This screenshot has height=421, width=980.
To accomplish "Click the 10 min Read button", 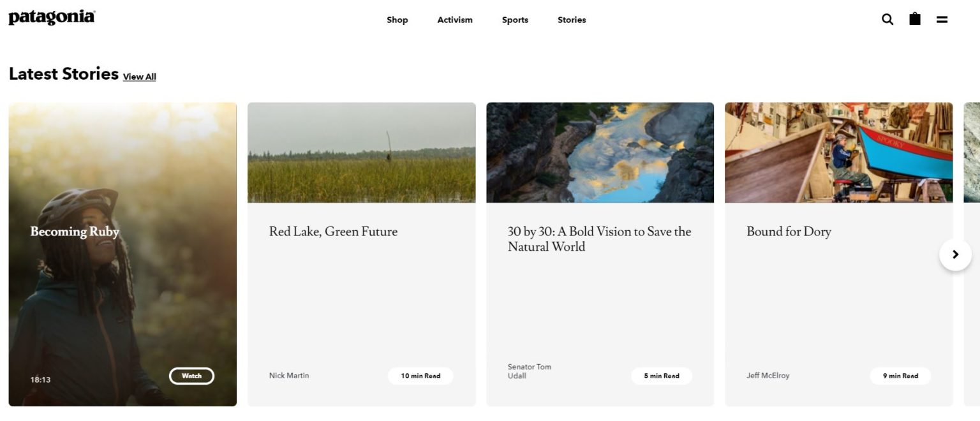I will 420,376.
